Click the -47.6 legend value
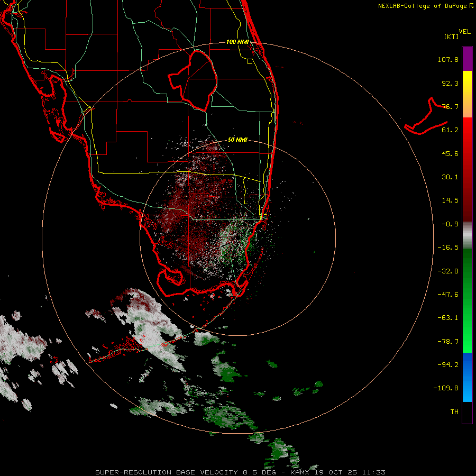476x476 pixels. click(448, 295)
